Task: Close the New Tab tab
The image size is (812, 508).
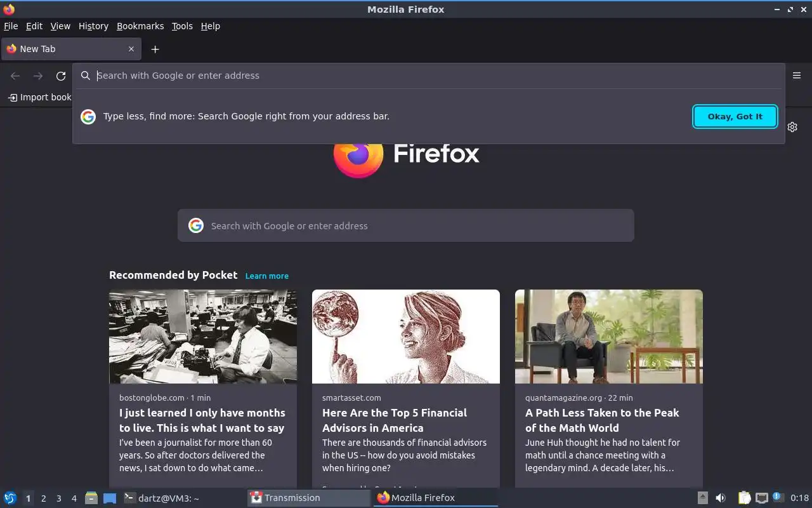Action: pyautogui.click(x=131, y=49)
